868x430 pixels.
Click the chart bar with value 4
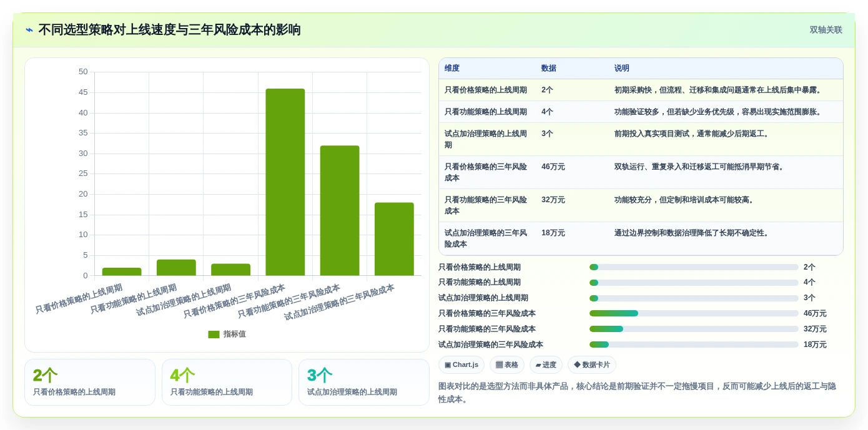pos(176,267)
